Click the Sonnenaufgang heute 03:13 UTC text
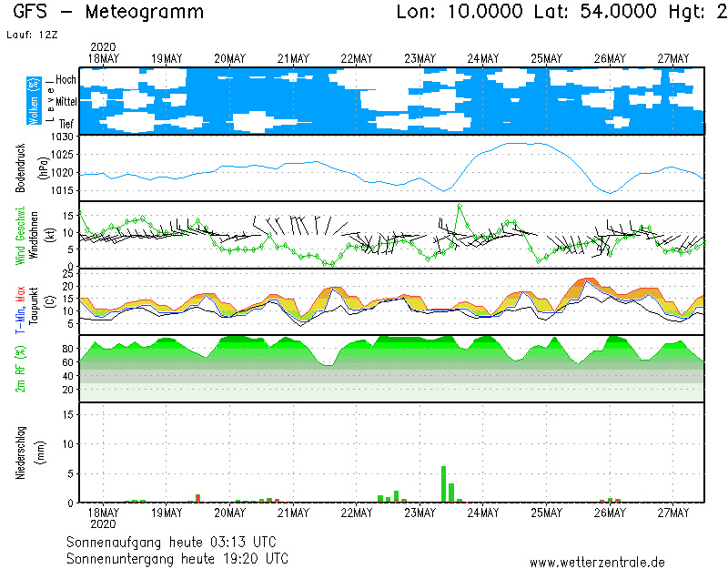Image resolution: width=728 pixels, height=569 pixels. 171,542
